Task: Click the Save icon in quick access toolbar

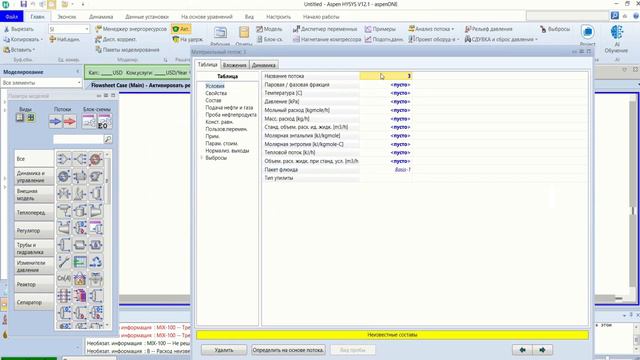Action: (x=23, y=4)
